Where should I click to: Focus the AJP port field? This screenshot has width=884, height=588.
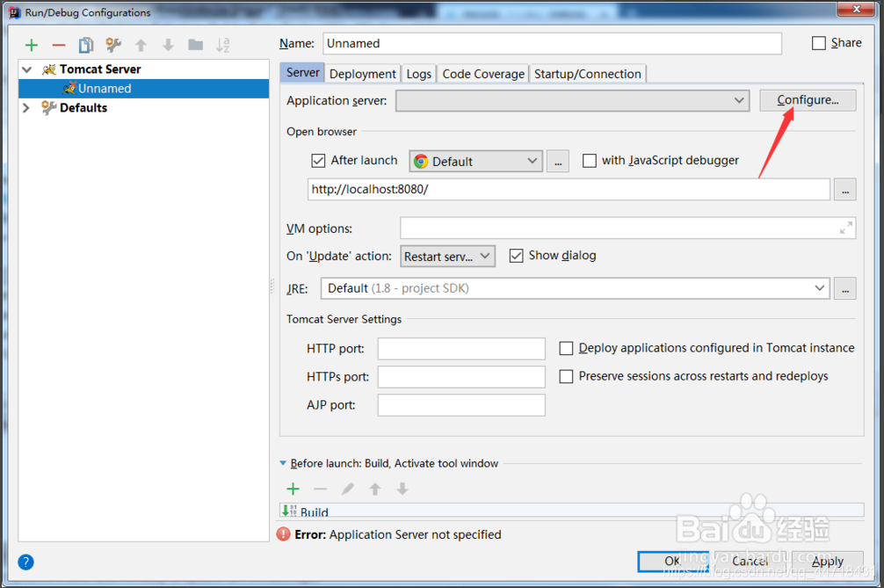[x=461, y=405]
